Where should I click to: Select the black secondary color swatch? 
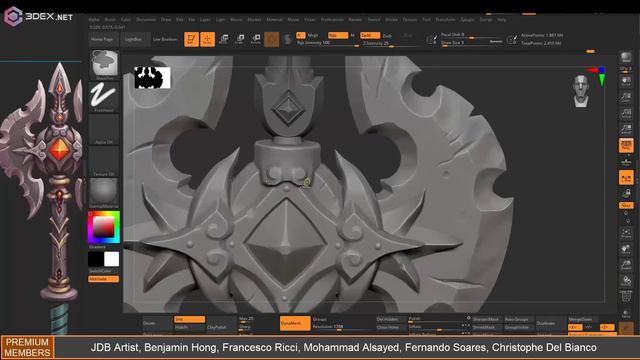pos(96,259)
